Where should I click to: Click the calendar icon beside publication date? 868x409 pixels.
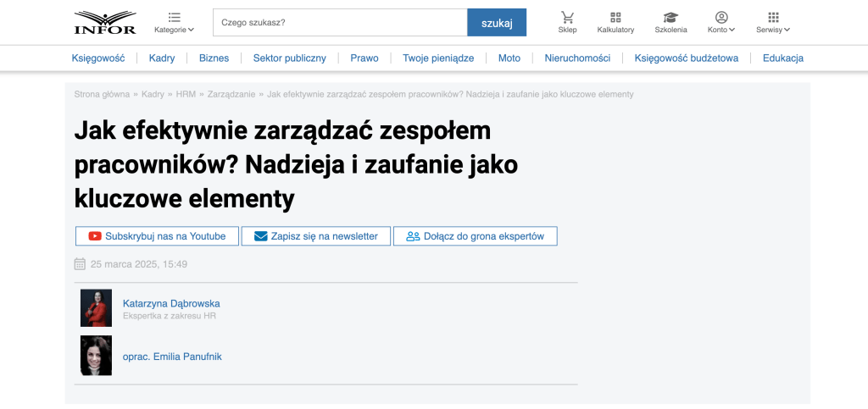(80, 264)
